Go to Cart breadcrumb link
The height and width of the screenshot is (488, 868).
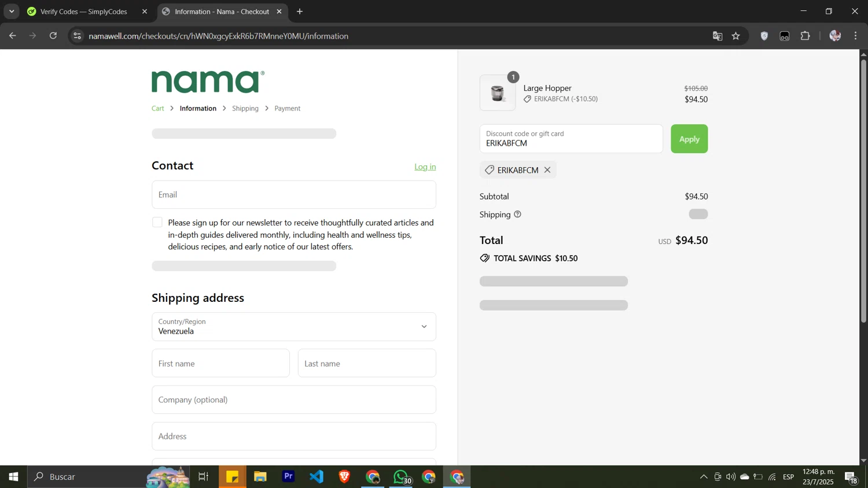158,109
